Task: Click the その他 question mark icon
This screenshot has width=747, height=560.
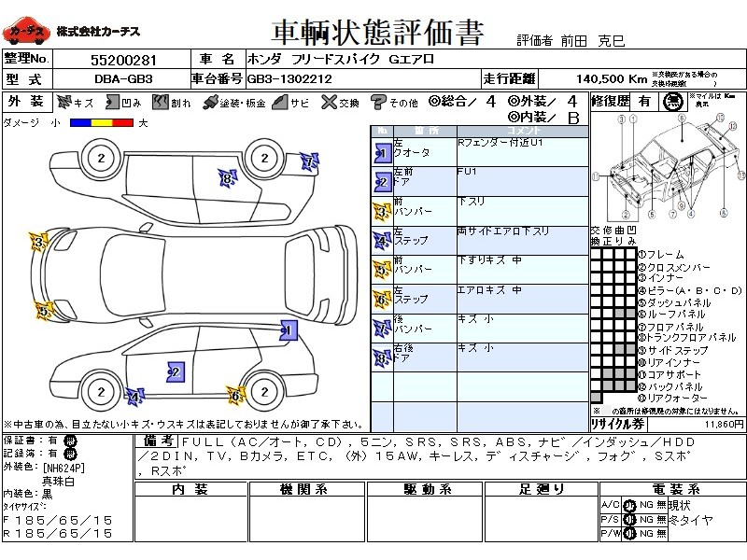Action: pyautogui.click(x=378, y=102)
